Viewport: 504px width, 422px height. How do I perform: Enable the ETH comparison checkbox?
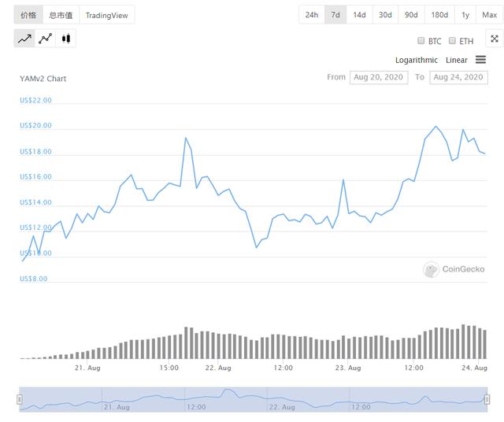[453, 41]
